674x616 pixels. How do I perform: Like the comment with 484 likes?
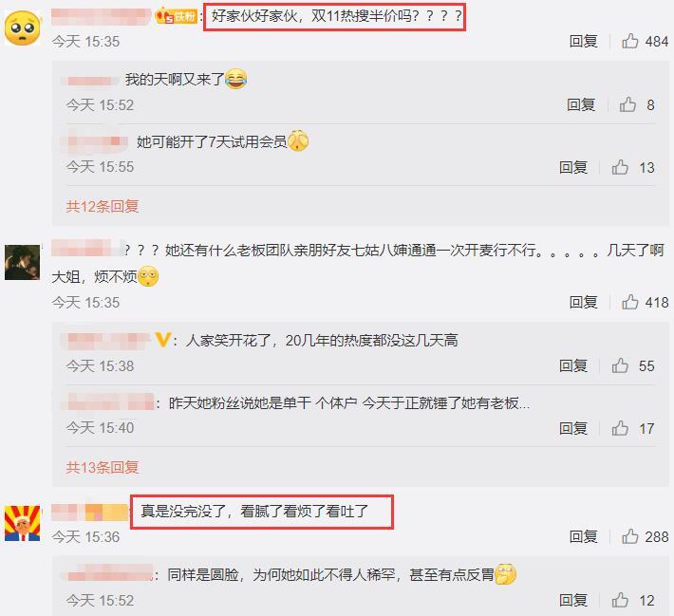(x=629, y=41)
